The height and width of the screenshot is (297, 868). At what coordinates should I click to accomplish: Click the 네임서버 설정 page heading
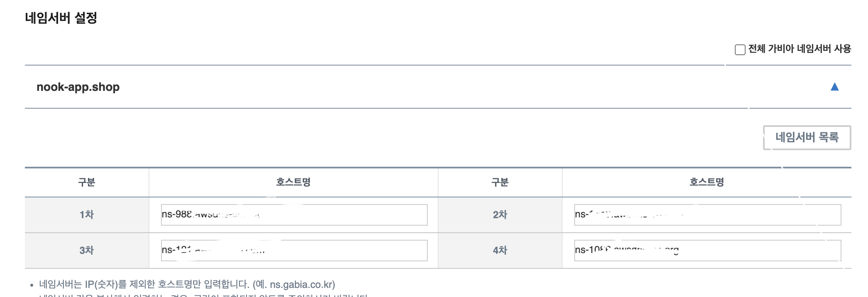(x=61, y=18)
